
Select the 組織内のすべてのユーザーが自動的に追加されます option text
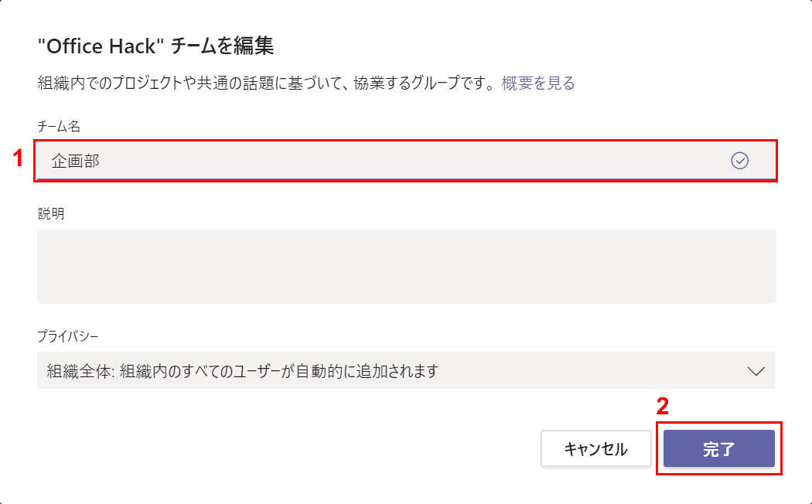tap(280, 371)
